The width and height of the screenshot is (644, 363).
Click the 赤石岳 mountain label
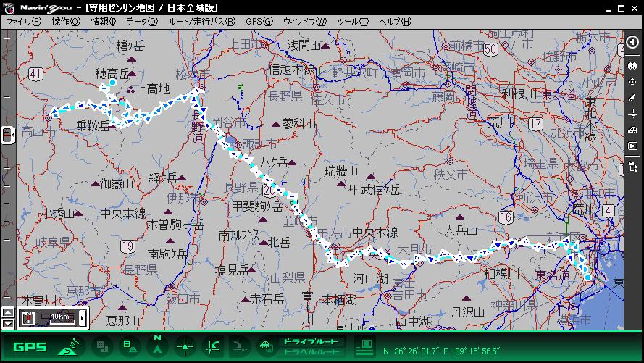tap(267, 299)
